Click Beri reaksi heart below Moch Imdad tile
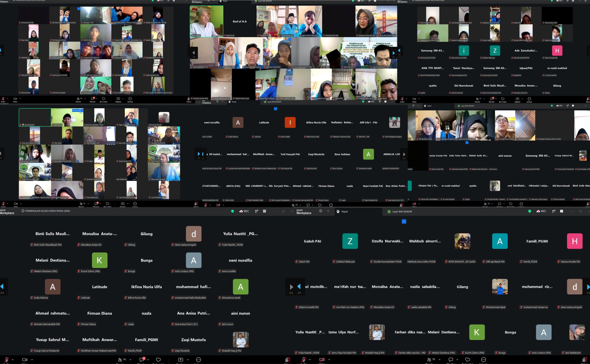The image size is (590, 364). 103,99
